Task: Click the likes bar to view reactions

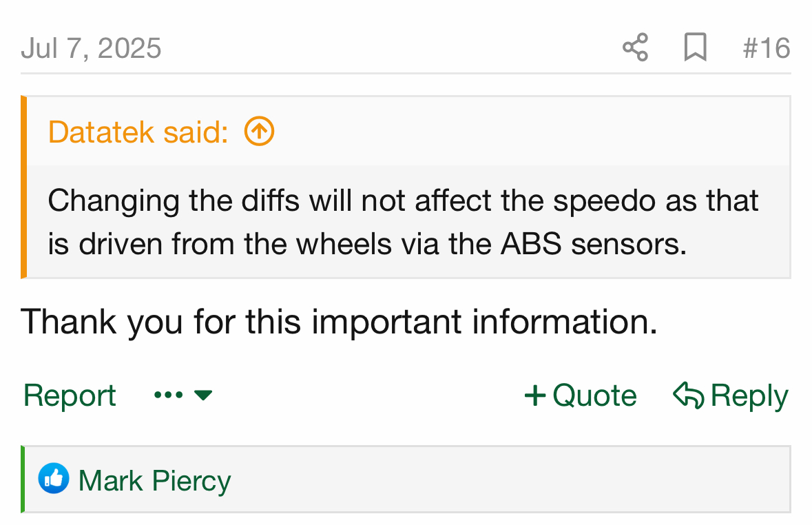Action: (x=406, y=479)
